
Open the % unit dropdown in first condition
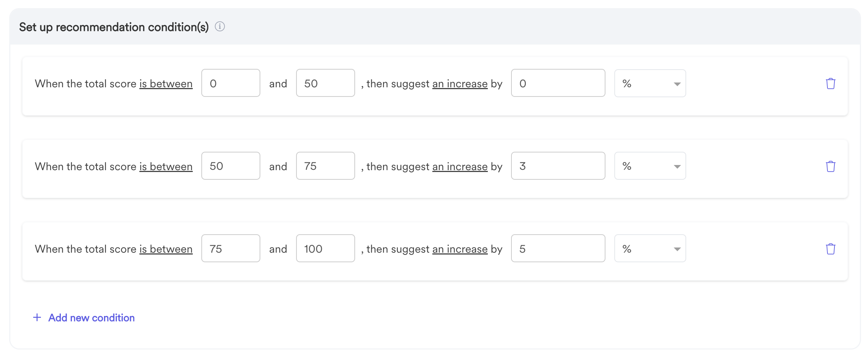pyautogui.click(x=650, y=83)
